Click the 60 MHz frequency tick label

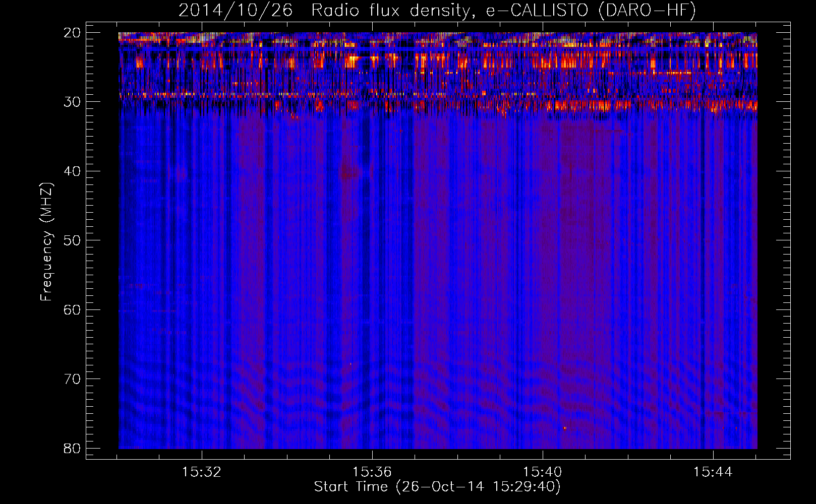click(72, 310)
